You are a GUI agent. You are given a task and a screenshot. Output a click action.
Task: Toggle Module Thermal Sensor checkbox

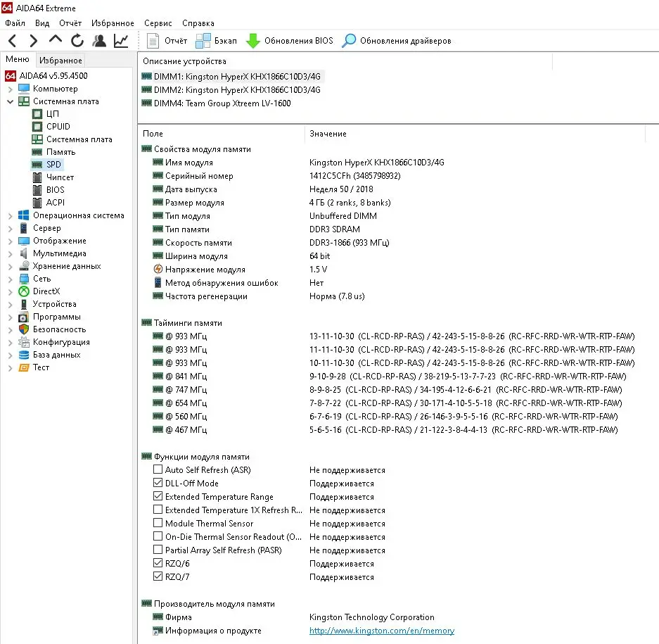(x=158, y=523)
